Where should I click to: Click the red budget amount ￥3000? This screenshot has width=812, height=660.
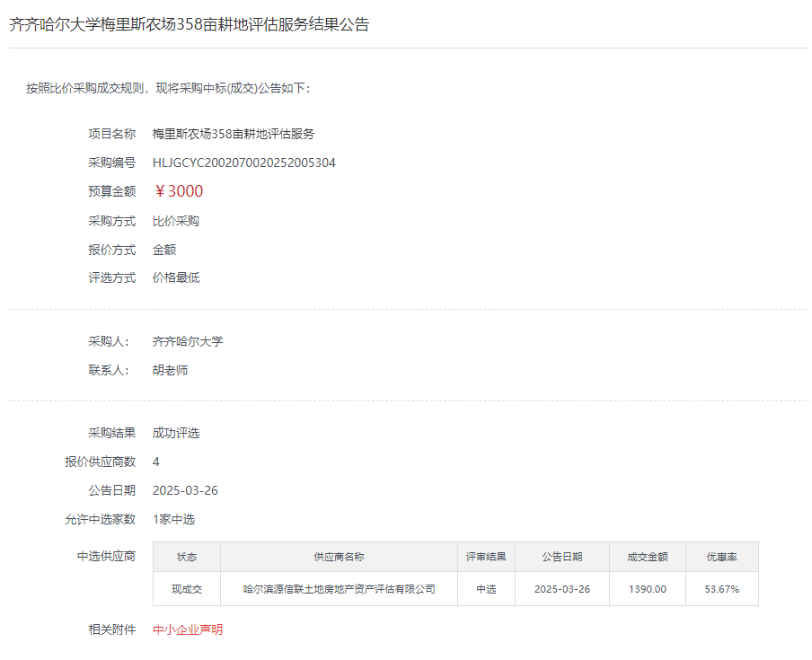179,191
